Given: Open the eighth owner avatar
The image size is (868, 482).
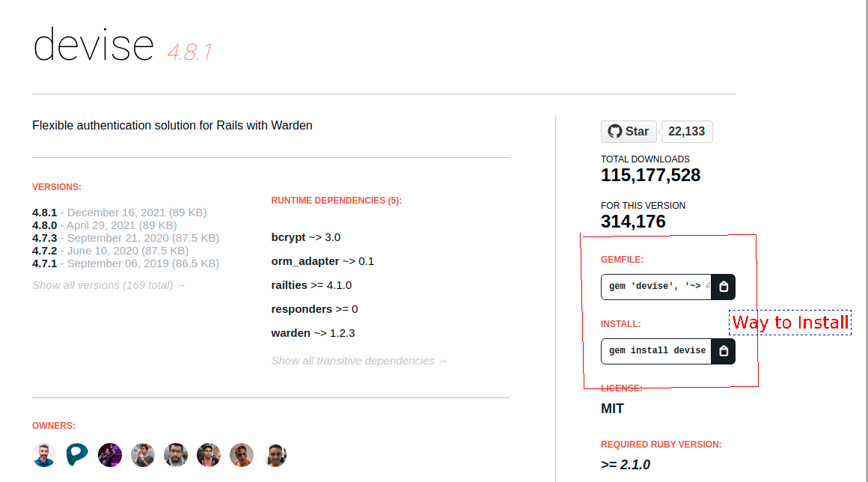Looking at the screenshot, I should 275,455.
